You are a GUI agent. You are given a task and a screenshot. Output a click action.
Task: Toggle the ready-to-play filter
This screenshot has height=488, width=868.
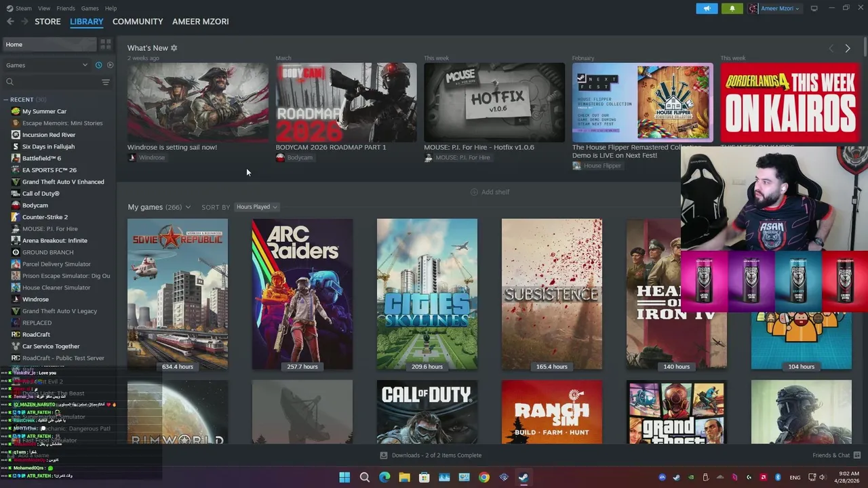coord(110,65)
